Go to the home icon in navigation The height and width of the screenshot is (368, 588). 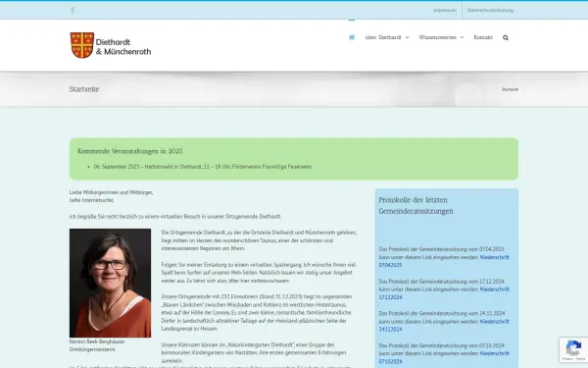point(352,37)
